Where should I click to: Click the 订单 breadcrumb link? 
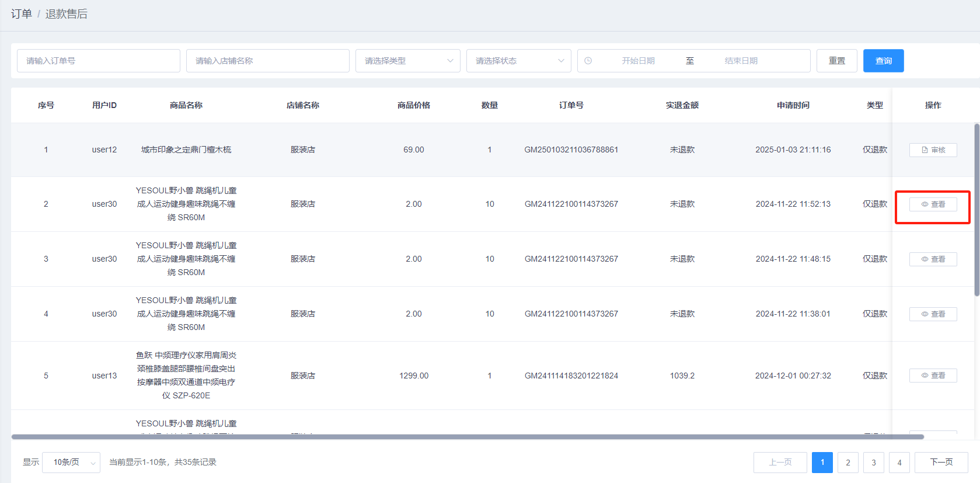[x=22, y=14]
